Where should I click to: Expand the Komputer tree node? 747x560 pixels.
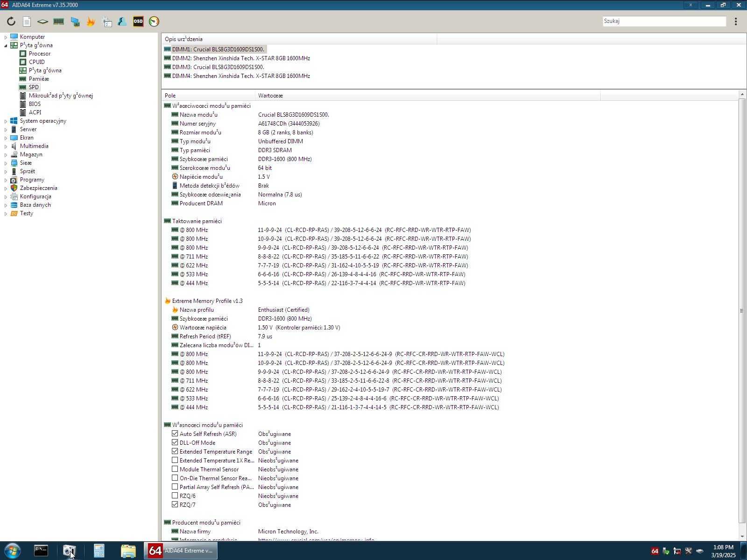click(6, 37)
